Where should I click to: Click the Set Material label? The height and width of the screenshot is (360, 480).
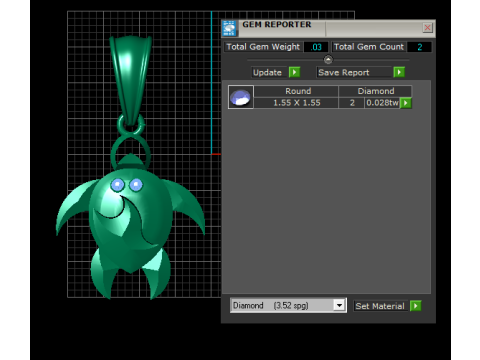coord(380,306)
